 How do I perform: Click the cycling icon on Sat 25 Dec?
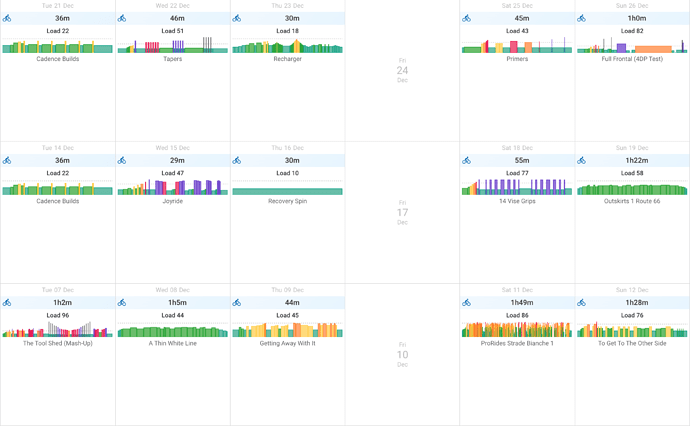[466, 18]
